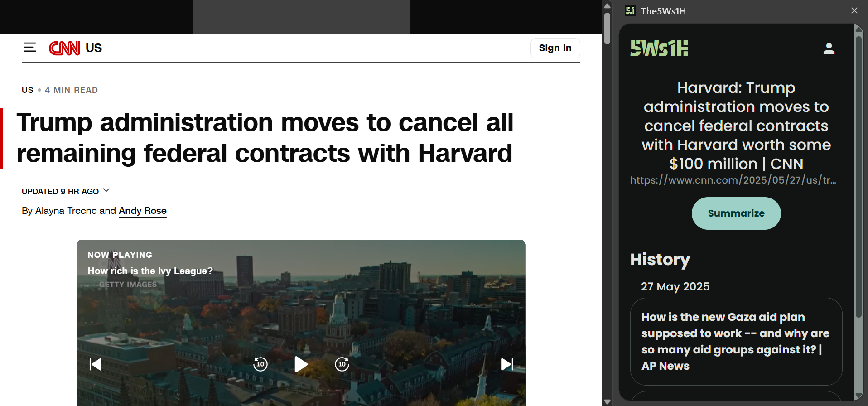This screenshot has width=868, height=406.
Task: Click the article headline about Harvard contracts
Action: (x=265, y=138)
